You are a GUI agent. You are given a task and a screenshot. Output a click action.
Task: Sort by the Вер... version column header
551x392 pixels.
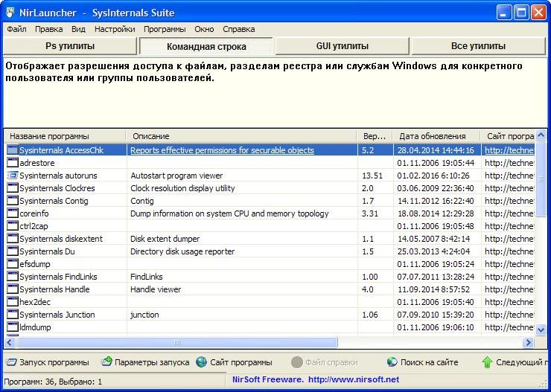pos(375,136)
